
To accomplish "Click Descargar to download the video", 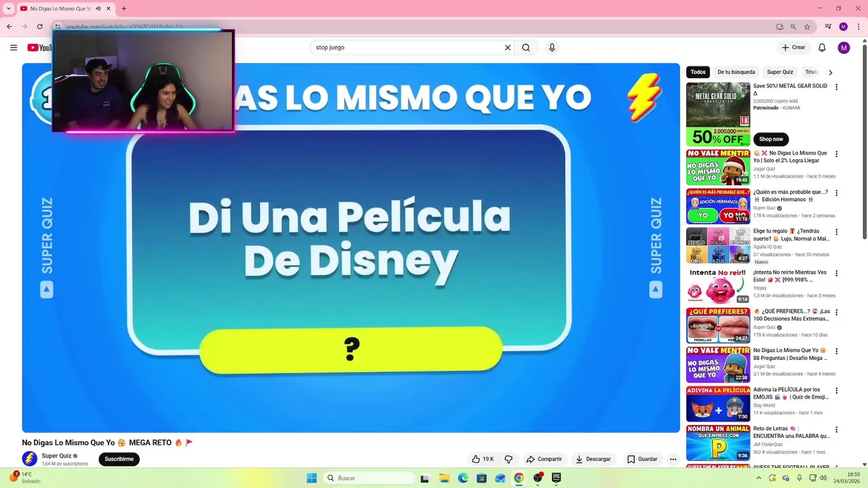I will click(x=593, y=459).
